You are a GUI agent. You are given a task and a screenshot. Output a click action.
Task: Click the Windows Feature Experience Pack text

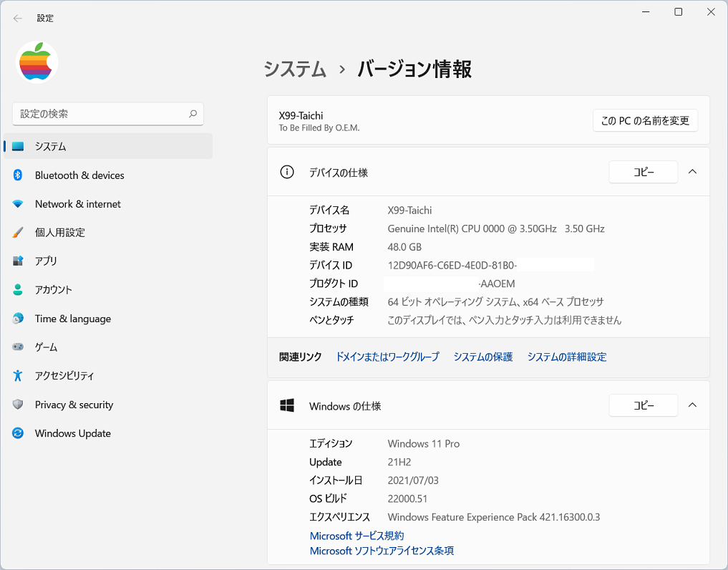(493, 517)
